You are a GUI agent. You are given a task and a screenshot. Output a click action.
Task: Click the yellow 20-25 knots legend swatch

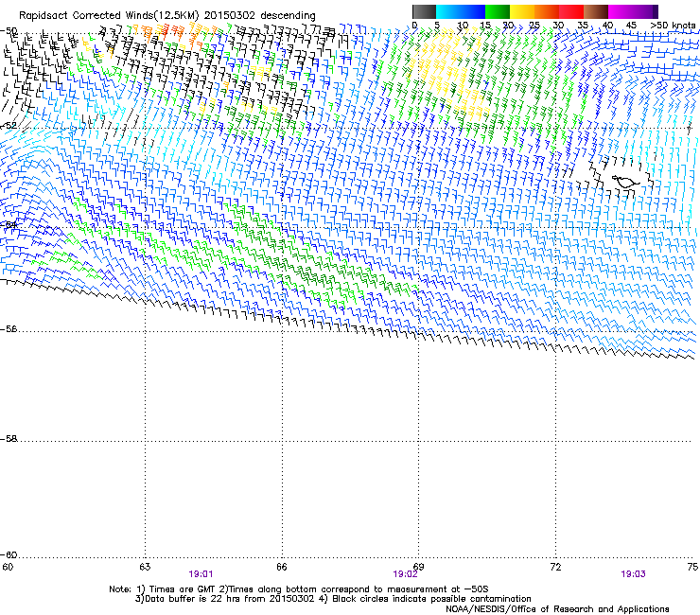pos(522,11)
